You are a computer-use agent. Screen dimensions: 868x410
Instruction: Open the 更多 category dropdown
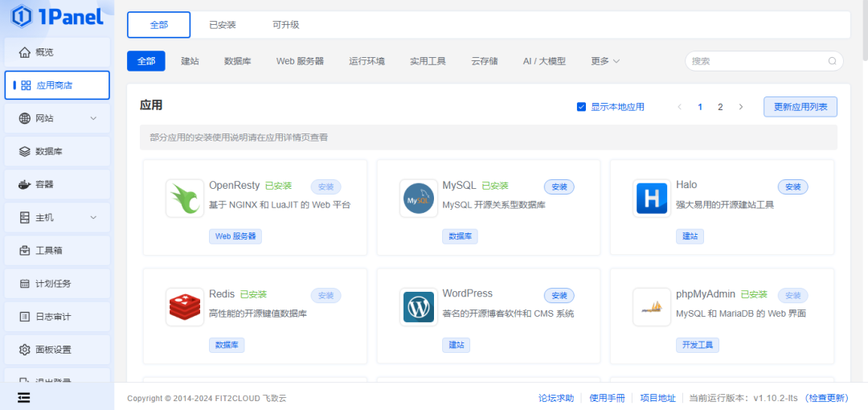[605, 61]
